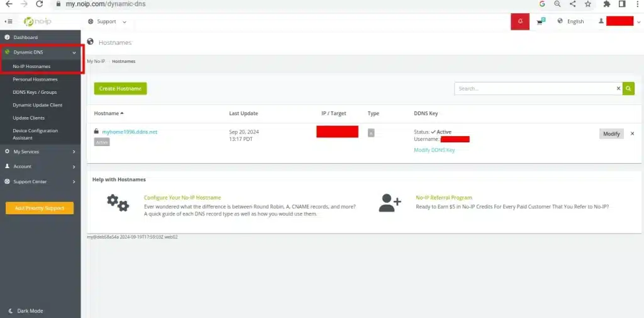Image resolution: width=644 pixels, height=318 pixels.
Task: Expand the My Services sidebar section
Action: click(40, 151)
